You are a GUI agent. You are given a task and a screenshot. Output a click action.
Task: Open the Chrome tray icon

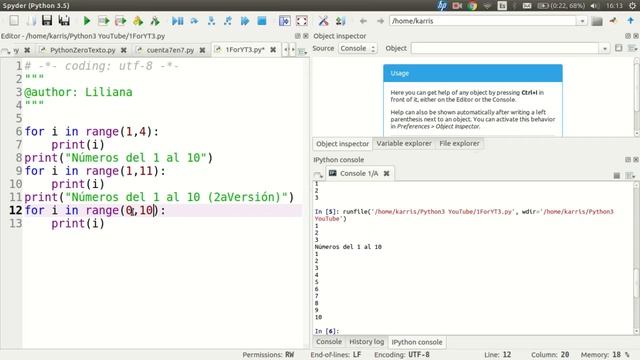click(x=473, y=5)
